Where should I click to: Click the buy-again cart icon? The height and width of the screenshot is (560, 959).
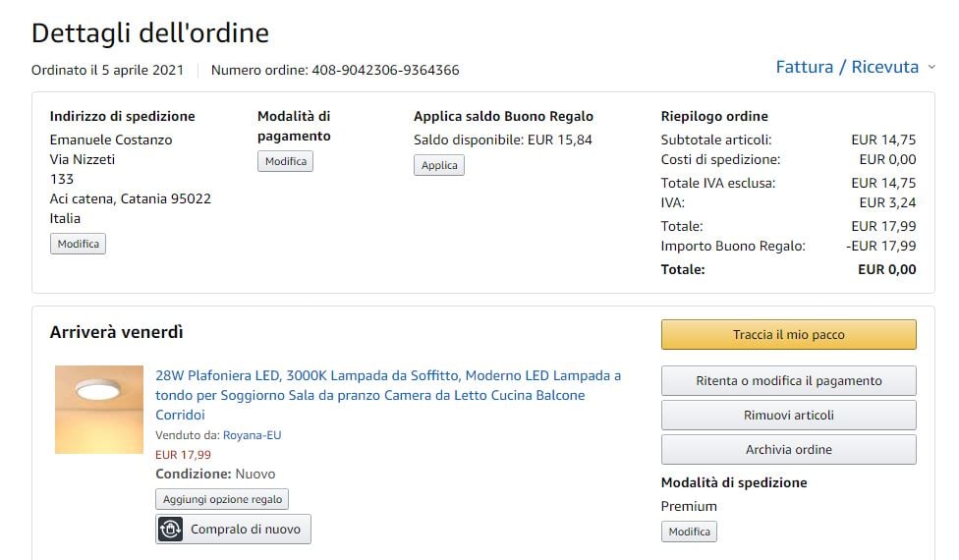pos(171,530)
